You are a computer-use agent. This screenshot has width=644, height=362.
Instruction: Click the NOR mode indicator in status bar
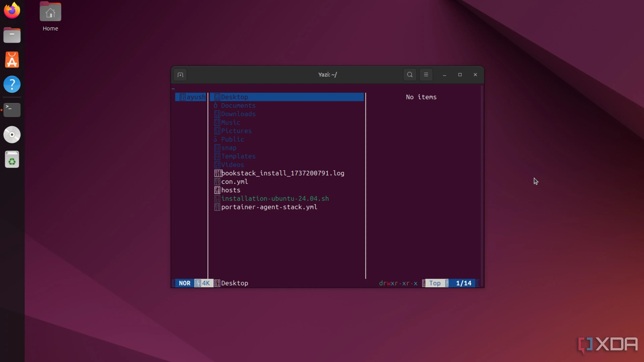pos(184,283)
